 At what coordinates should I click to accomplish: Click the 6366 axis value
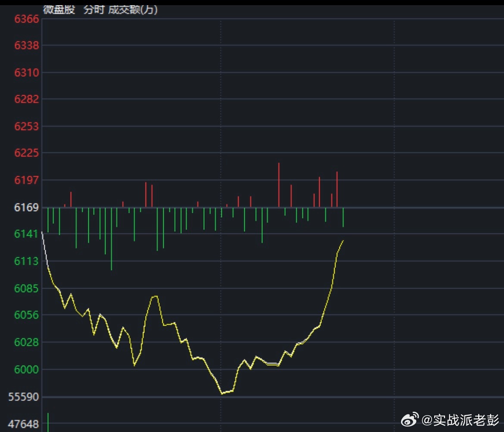(x=27, y=19)
